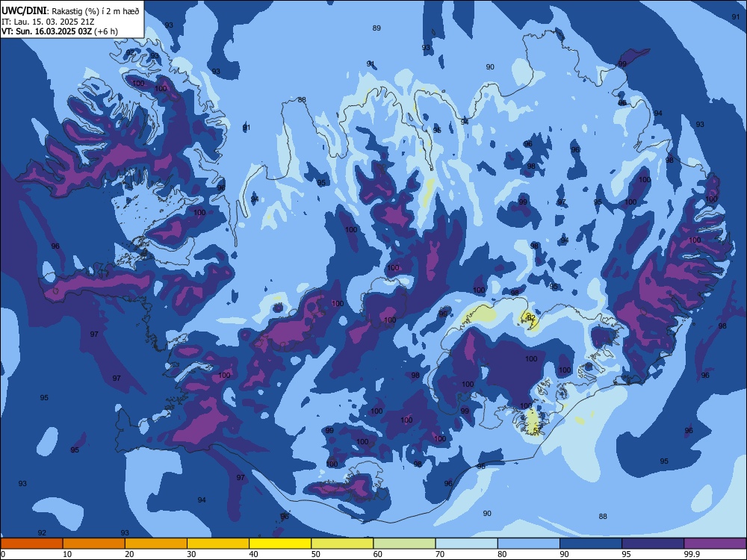
Task: Pick the 30–40 amber legend swatch
Action: [218, 544]
